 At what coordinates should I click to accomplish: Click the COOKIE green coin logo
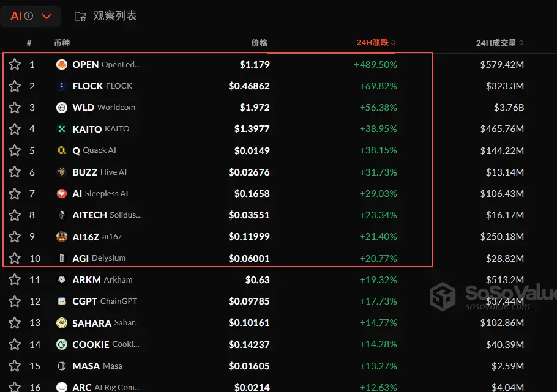pyautogui.click(x=62, y=344)
